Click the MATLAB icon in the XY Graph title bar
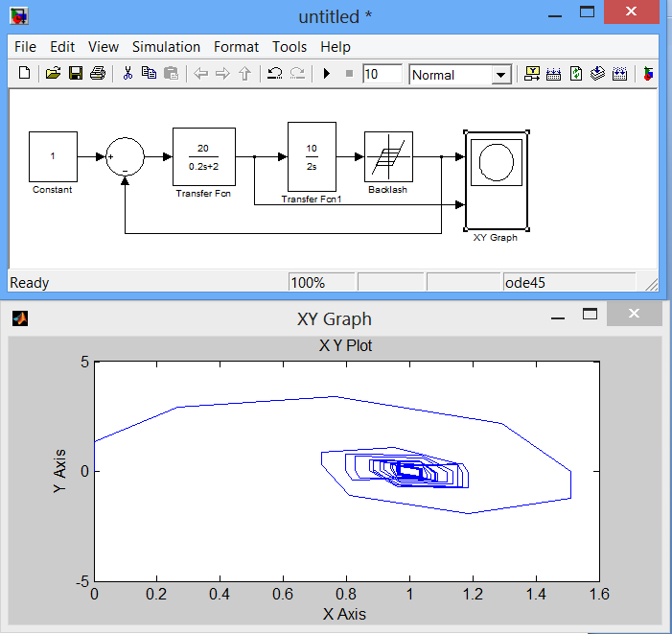 (20, 318)
